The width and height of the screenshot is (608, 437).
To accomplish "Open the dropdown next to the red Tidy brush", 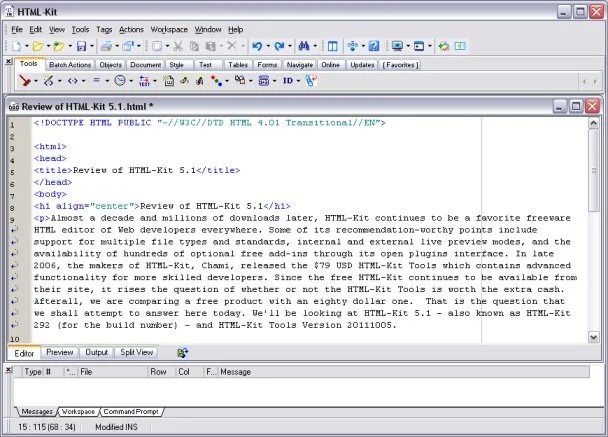I will 36,81.
